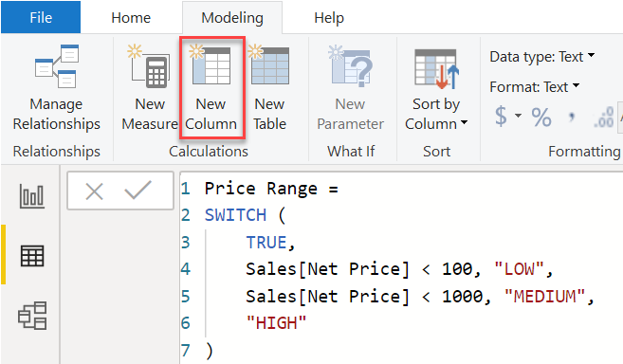The image size is (623, 364).
Task: Switch to Data view in sidebar
Action: click(x=32, y=255)
